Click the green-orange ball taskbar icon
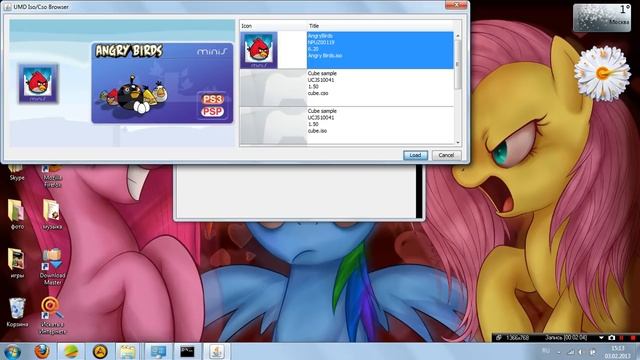The height and width of the screenshot is (360, 640). (71, 351)
